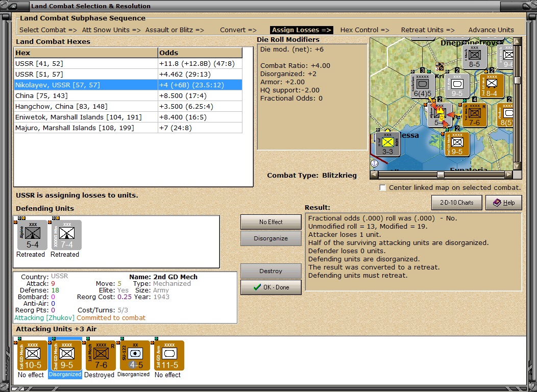Click the Destroy button

(x=271, y=271)
